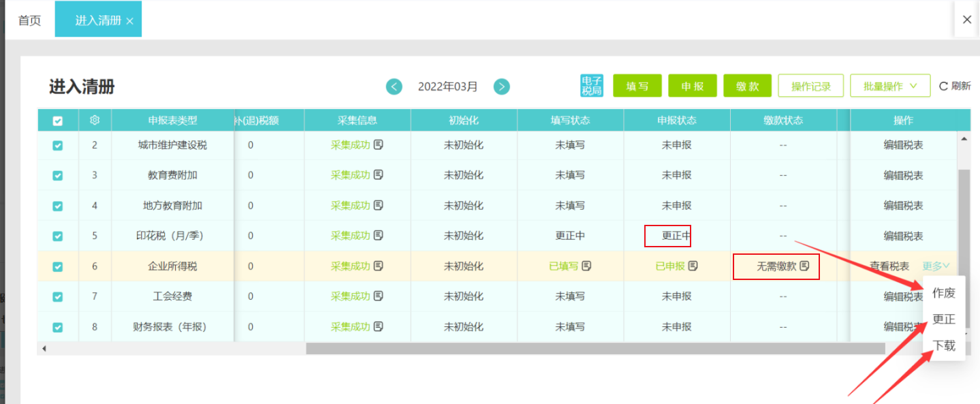View 采集成功 detail icon for 工会经费

point(379,296)
